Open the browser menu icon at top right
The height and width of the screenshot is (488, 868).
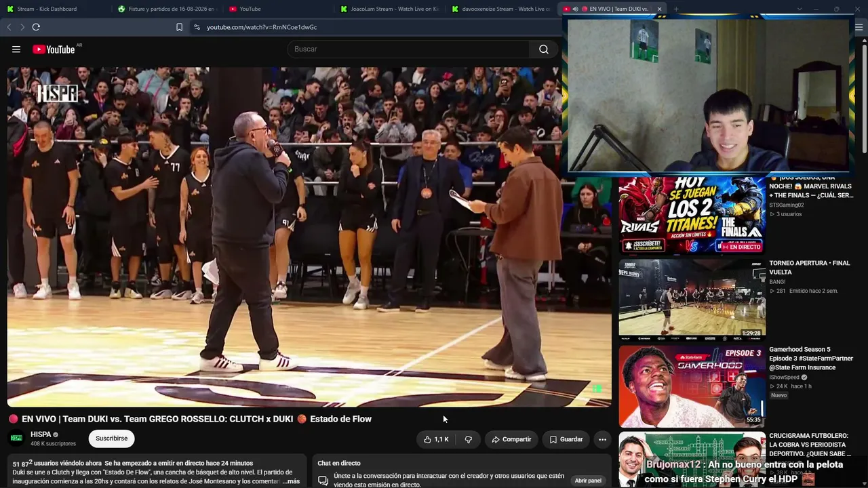pyautogui.click(x=859, y=27)
